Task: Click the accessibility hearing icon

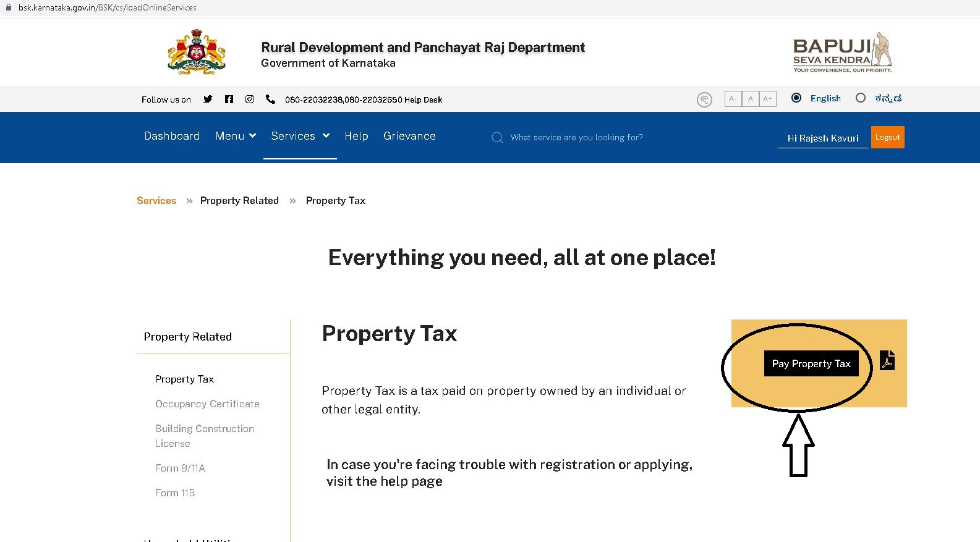Action: pos(704,100)
